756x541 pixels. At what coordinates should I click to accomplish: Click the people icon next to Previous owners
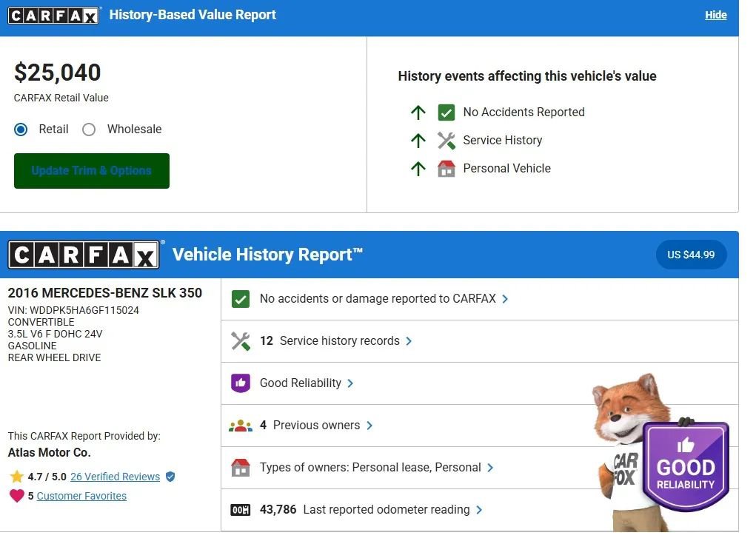pos(241,426)
